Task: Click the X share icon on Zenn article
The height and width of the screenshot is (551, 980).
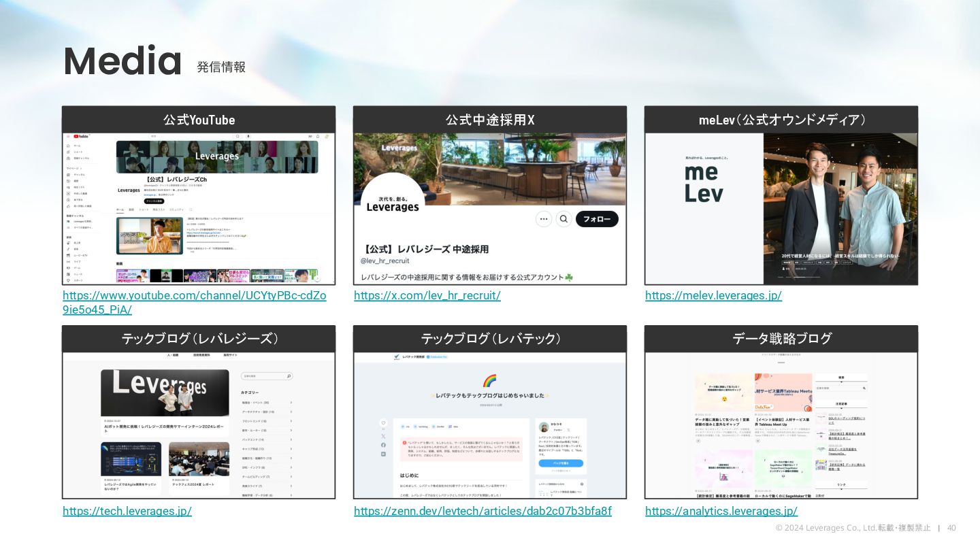Action: [383, 436]
